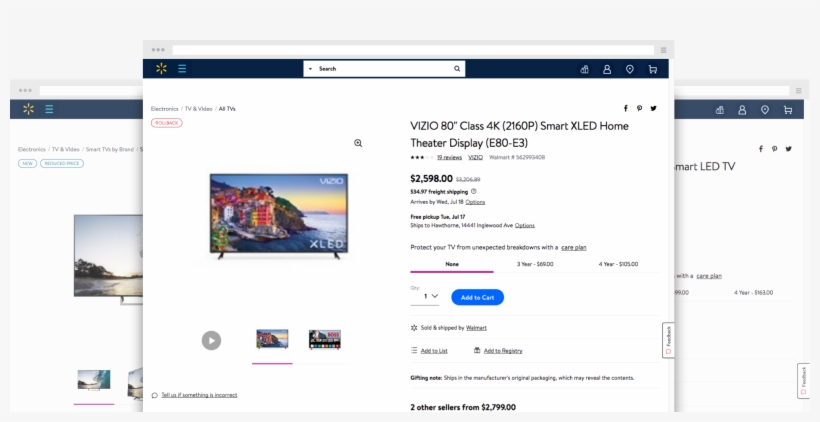Screen dimensions: 820x422
Task: Play the product video thumbnail
Action: tap(211, 340)
